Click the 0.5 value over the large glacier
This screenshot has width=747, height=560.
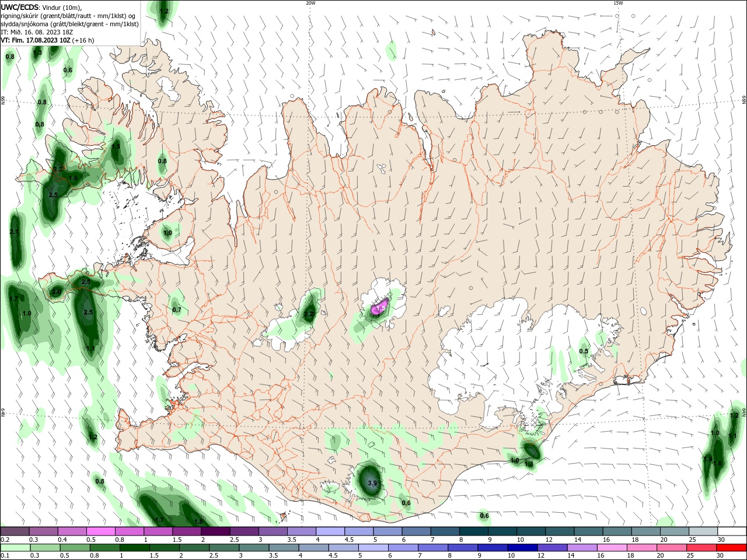(584, 351)
